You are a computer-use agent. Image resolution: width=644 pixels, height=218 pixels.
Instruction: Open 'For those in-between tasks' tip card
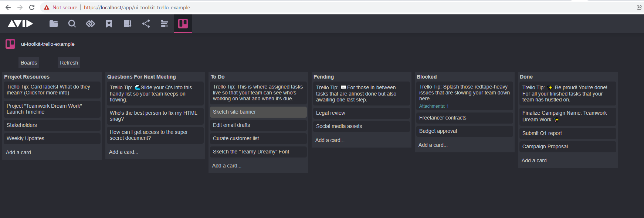[362, 93]
